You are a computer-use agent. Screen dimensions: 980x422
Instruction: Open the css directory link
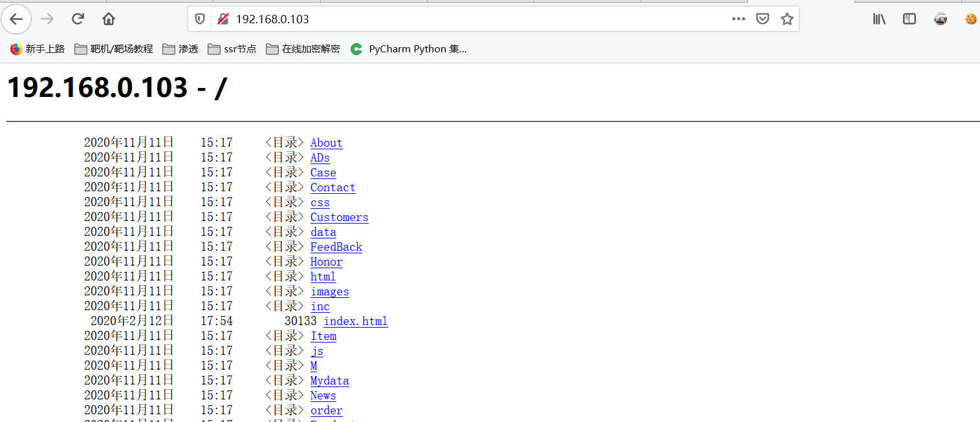click(x=320, y=202)
